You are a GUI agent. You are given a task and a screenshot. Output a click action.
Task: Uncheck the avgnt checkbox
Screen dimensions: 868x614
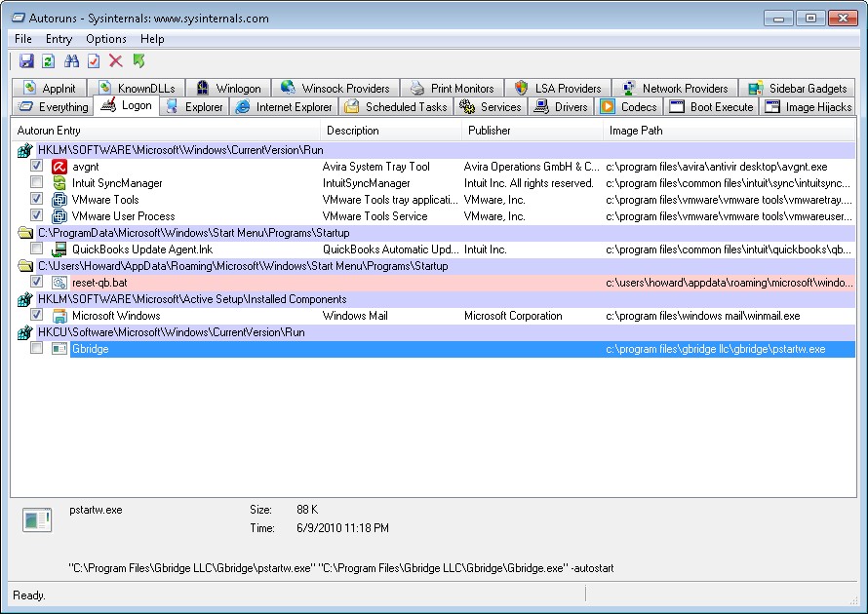(x=36, y=166)
